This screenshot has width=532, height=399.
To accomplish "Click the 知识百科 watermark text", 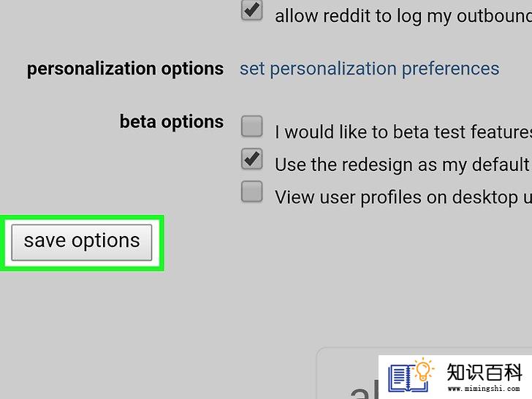I will click(x=484, y=373).
